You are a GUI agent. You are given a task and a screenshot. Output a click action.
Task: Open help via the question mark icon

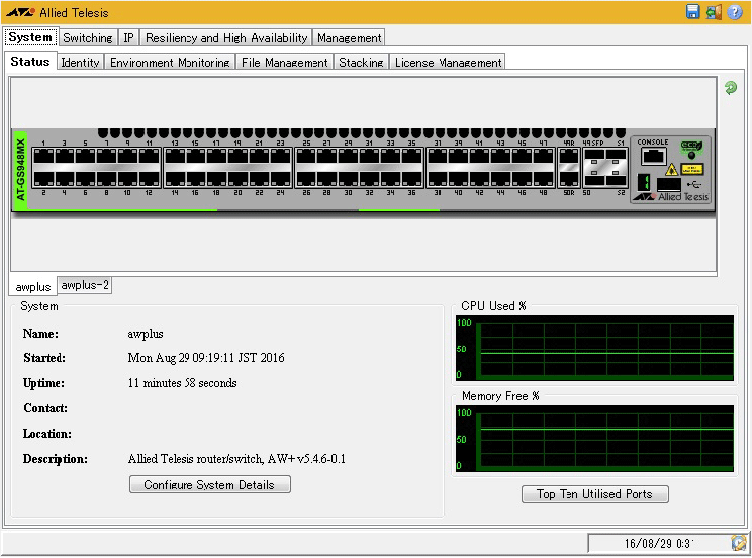click(735, 12)
